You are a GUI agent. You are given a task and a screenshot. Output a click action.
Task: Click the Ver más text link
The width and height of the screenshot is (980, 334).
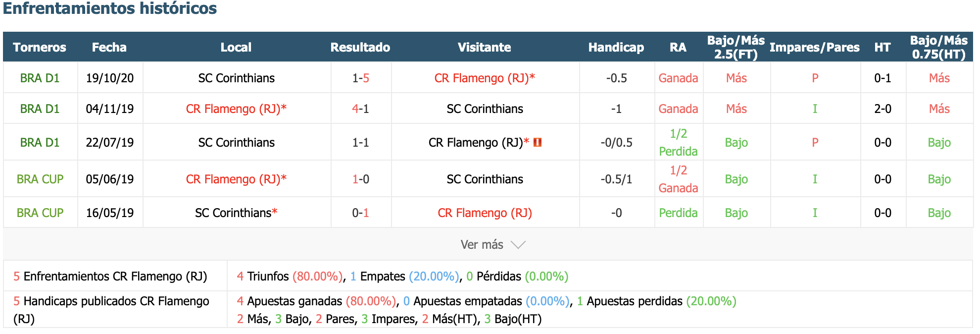482,245
